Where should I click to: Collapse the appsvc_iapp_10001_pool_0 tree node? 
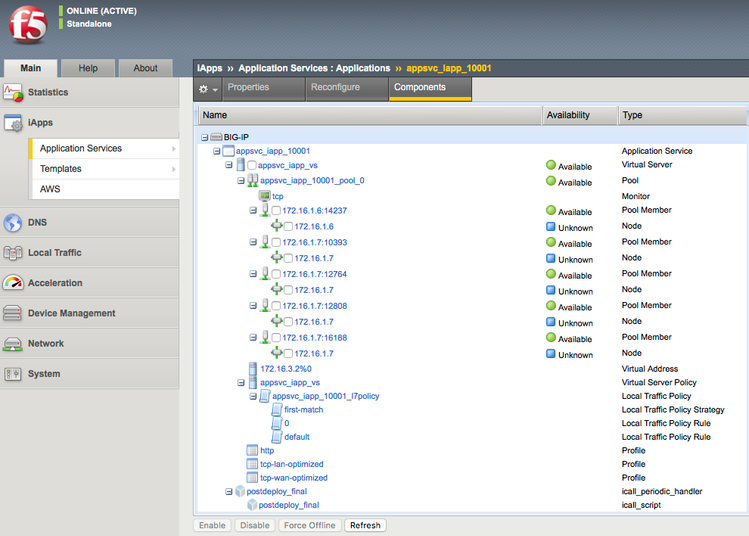pyautogui.click(x=240, y=181)
